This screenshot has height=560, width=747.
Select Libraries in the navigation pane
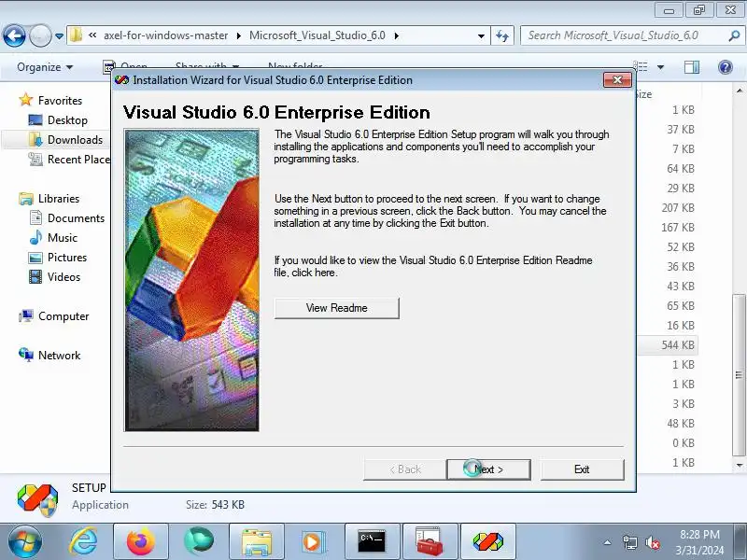pyautogui.click(x=59, y=199)
